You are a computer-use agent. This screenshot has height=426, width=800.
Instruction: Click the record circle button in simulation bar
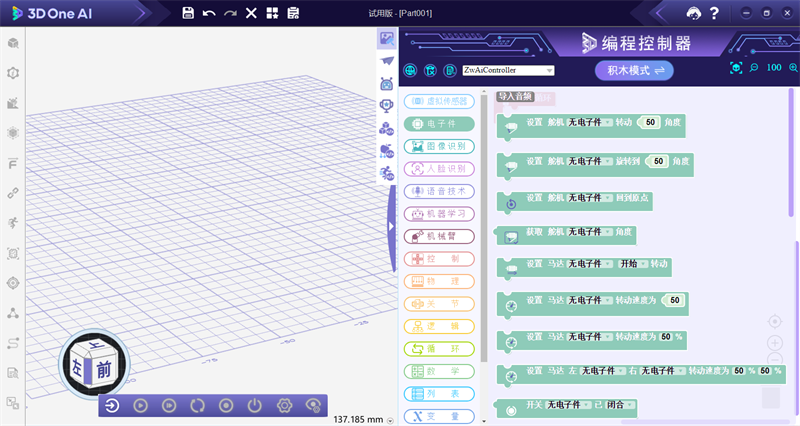[x=226, y=406]
